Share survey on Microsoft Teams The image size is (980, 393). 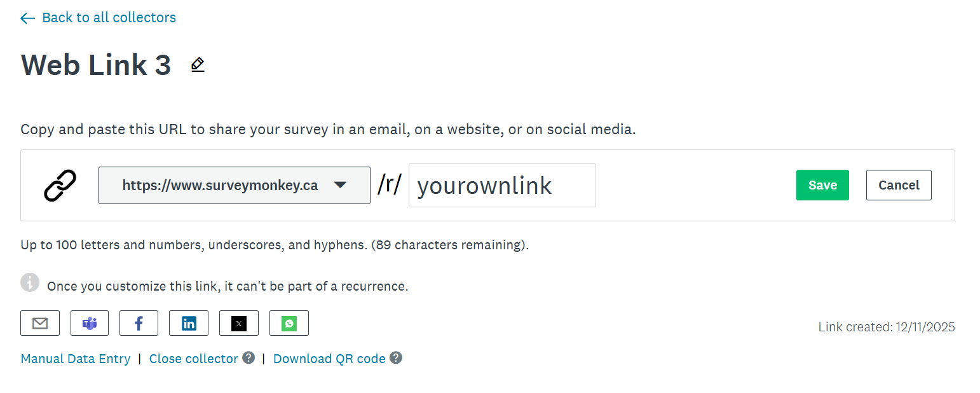point(90,323)
